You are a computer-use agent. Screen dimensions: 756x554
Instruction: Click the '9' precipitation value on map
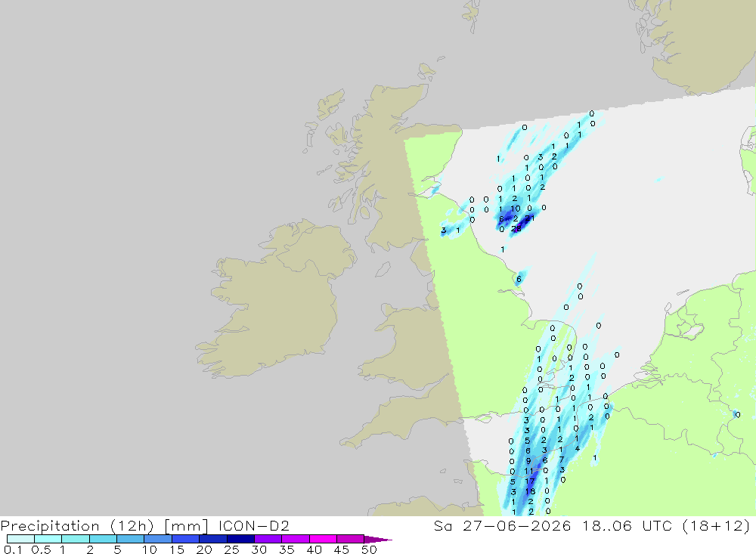click(x=528, y=461)
